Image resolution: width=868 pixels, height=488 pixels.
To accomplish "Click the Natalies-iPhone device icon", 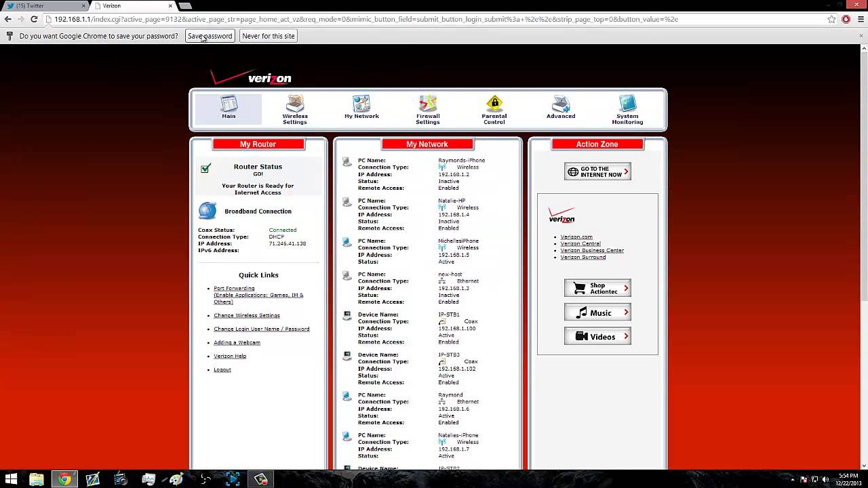I will [347, 436].
